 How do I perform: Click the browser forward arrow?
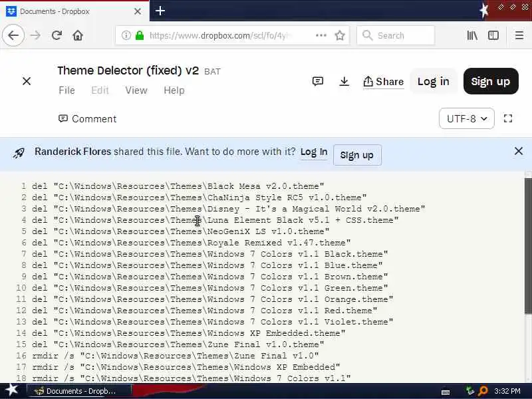35,35
